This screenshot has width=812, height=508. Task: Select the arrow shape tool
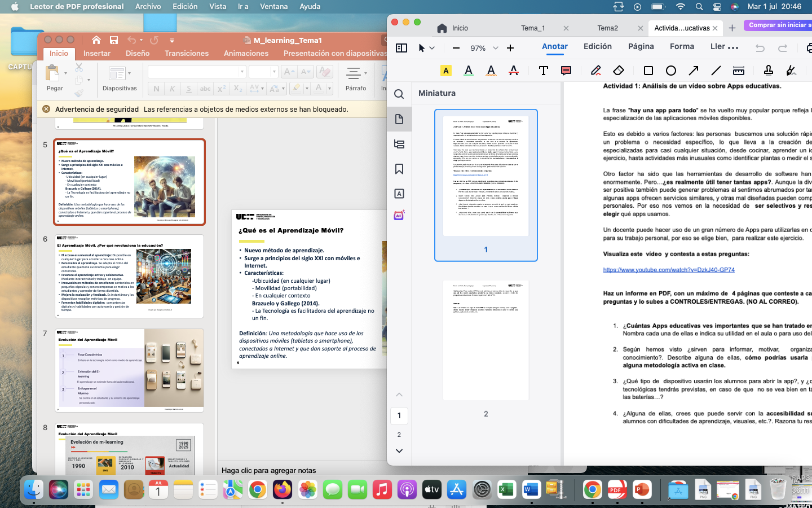click(x=694, y=71)
